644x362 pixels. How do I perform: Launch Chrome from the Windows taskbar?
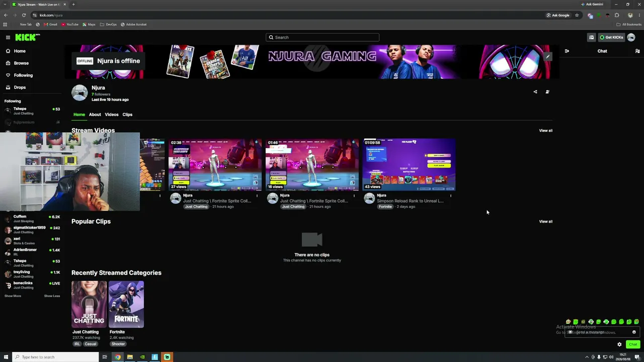click(x=117, y=357)
